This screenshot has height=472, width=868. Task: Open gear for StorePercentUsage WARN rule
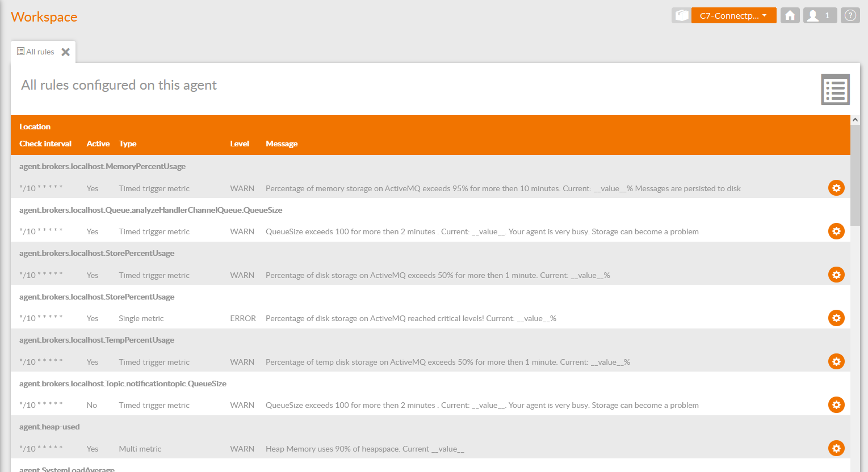tap(836, 275)
